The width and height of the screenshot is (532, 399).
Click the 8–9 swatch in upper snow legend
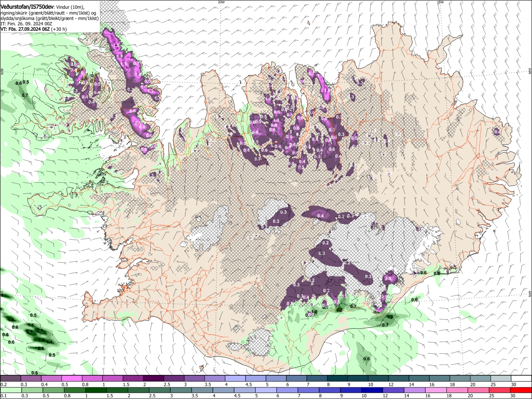[337, 379]
